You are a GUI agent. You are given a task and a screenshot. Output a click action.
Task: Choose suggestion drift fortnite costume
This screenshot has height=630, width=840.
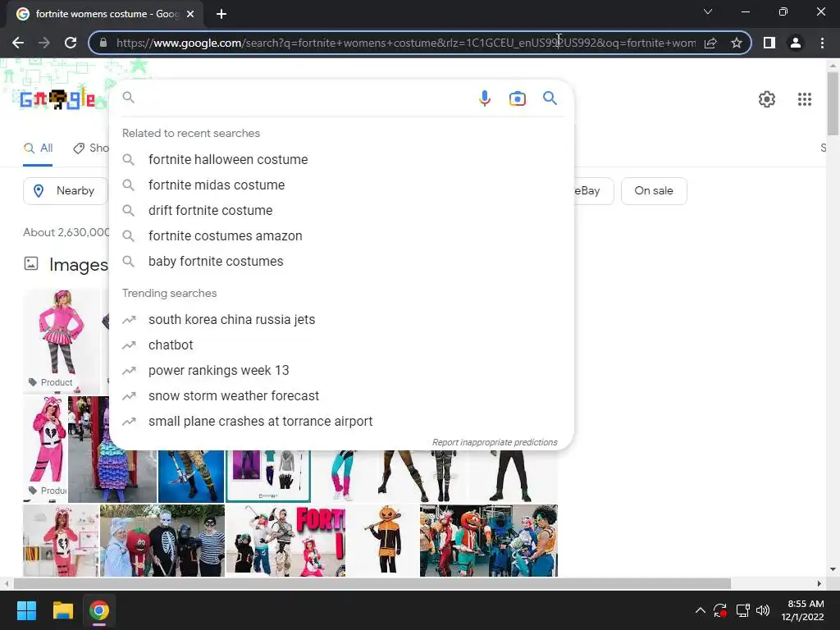341,211
